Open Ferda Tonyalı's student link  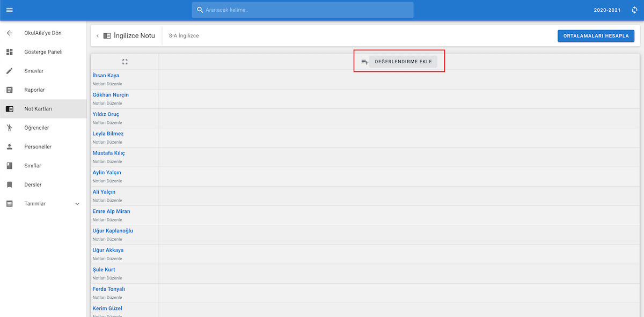tap(109, 289)
